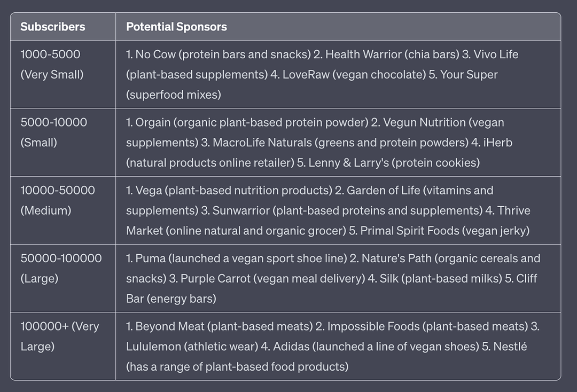Click the 100000+ (Very Large) cell
Viewport: 577px width, 392px height.
point(60,336)
